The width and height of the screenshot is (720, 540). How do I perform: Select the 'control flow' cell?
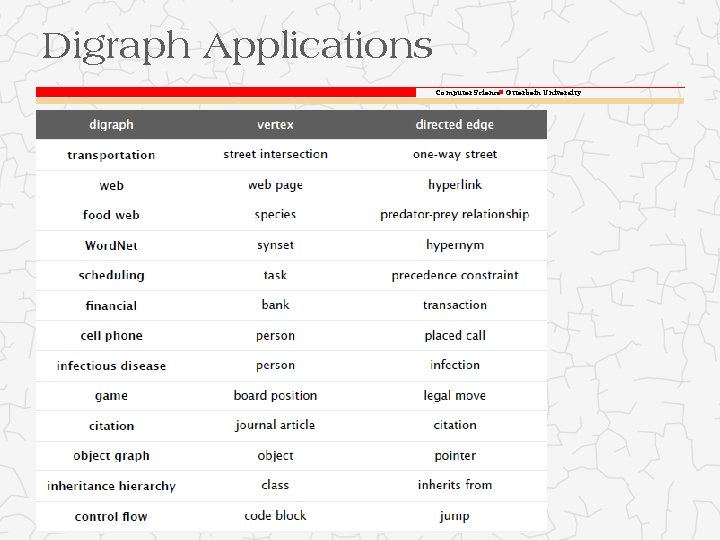111,517
